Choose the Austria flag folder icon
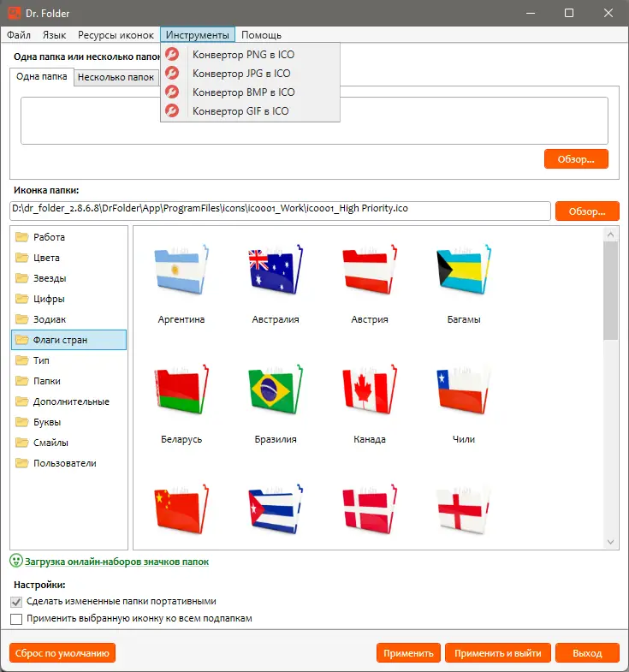 370,270
